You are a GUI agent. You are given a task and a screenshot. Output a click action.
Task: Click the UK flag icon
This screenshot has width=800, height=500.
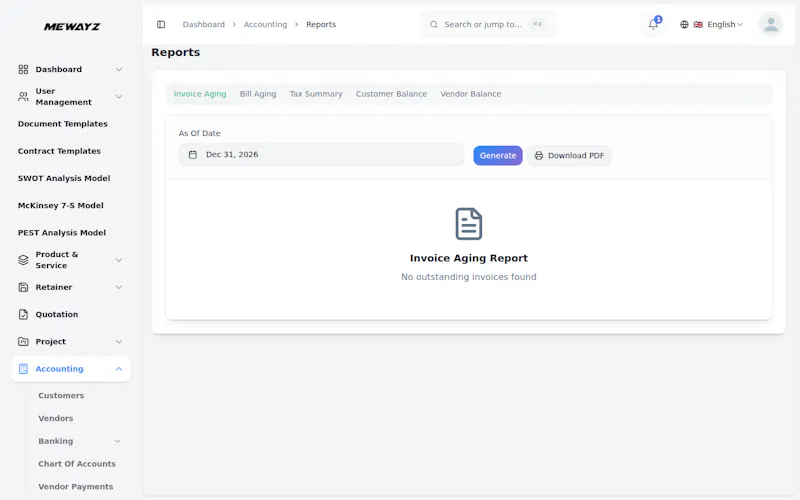point(698,24)
